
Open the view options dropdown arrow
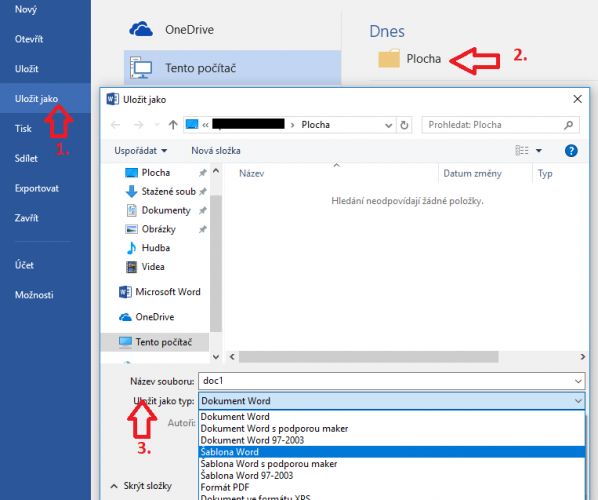539,150
